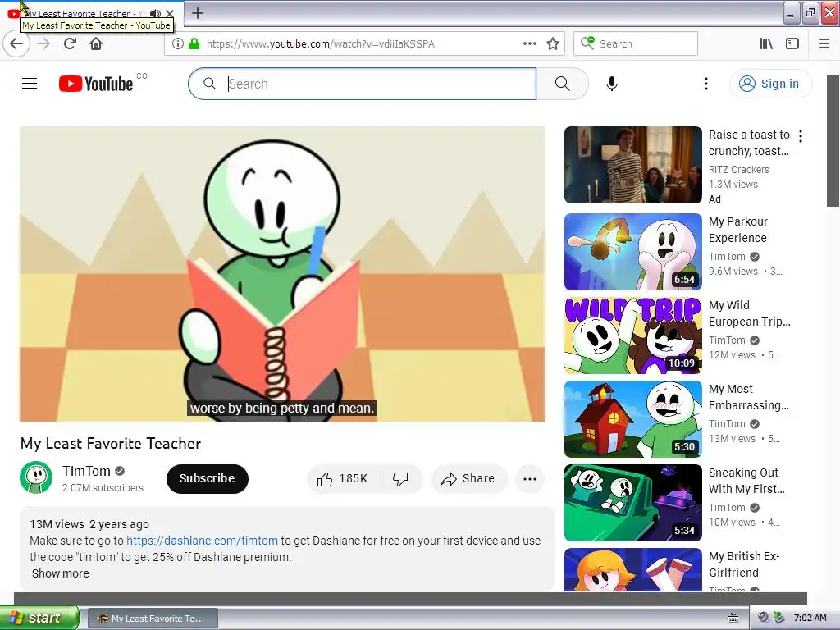840x630 pixels.
Task: Click the keyboard icon in system tray
Action: pos(733,619)
